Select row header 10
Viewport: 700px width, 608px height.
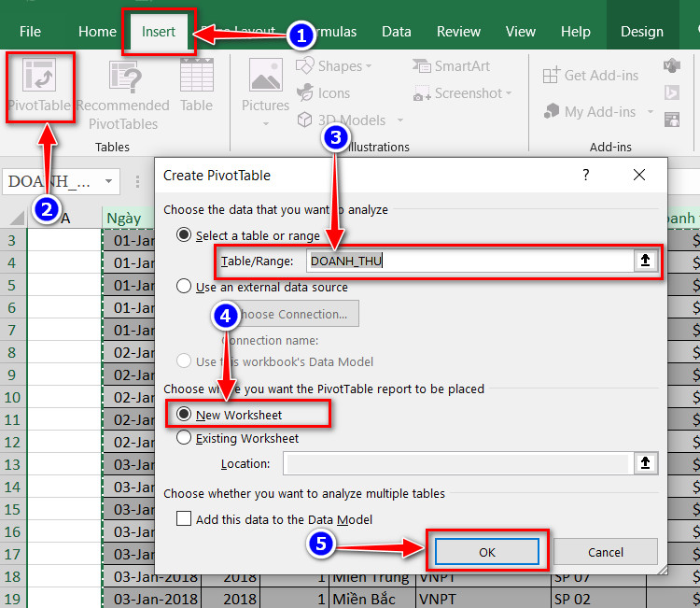pyautogui.click(x=12, y=397)
